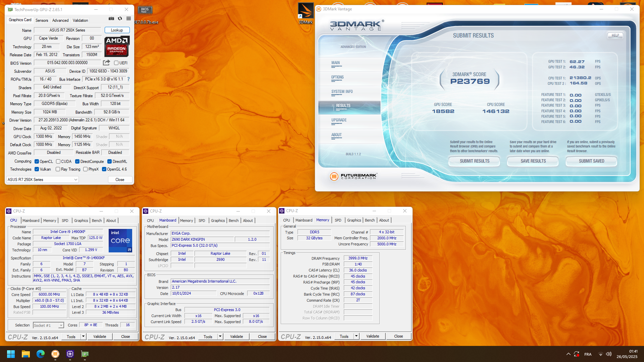Click Submit Saved in 3DMark Vantage
This screenshot has width=644, height=362.
tap(591, 161)
